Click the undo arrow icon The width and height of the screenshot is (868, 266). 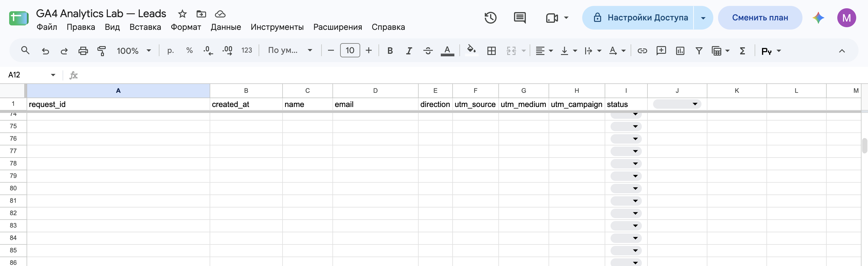45,51
